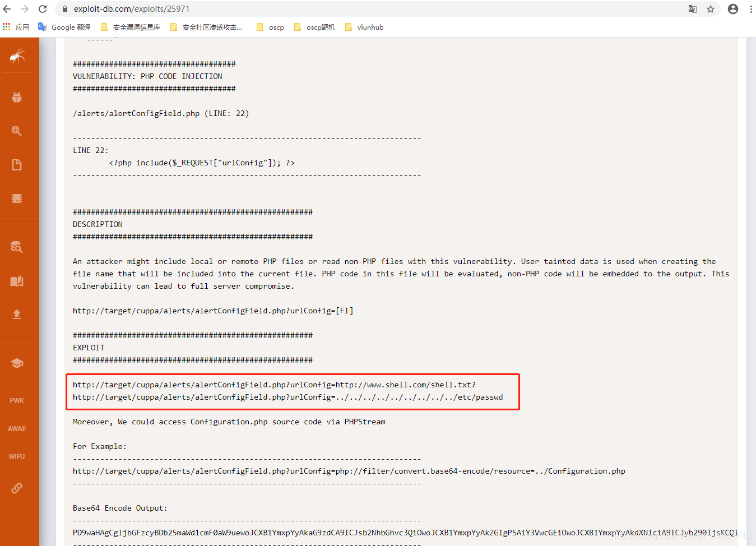Open the PWK course link in sidebar
The width and height of the screenshot is (756, 546).
click(17, 401)
